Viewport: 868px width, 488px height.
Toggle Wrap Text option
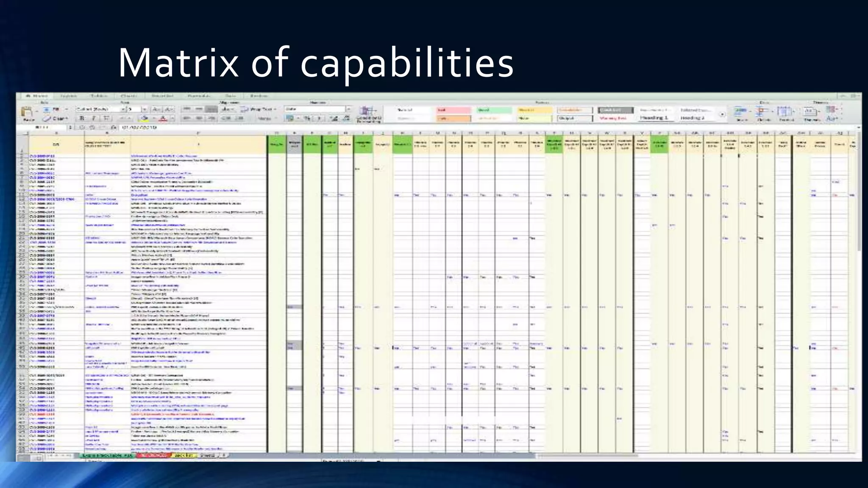tap(259, 109)
